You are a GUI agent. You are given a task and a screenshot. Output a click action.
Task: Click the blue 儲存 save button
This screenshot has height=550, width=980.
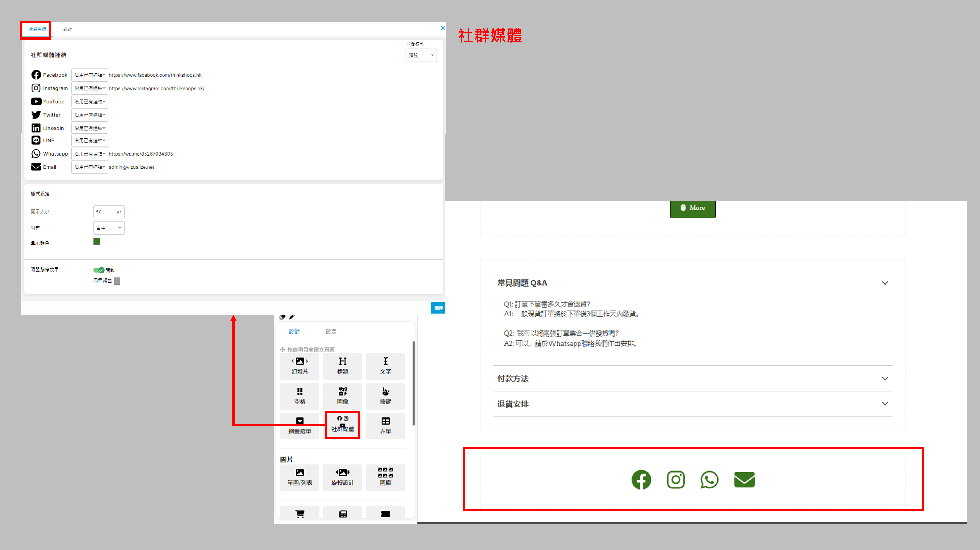(x=438, y=308)
